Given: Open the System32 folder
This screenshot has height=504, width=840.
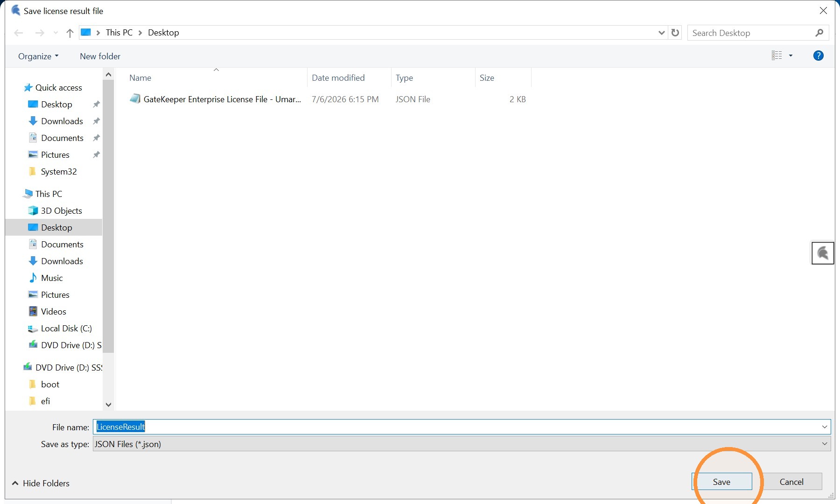Looking at the screenshot, I should pyautogui.click(x=59, y=171).
